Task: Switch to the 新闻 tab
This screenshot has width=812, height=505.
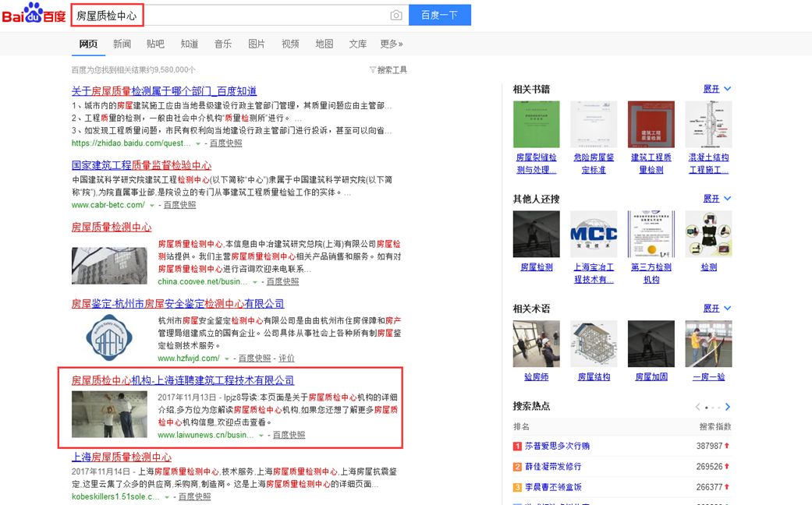Action: (x=122, y=44)
